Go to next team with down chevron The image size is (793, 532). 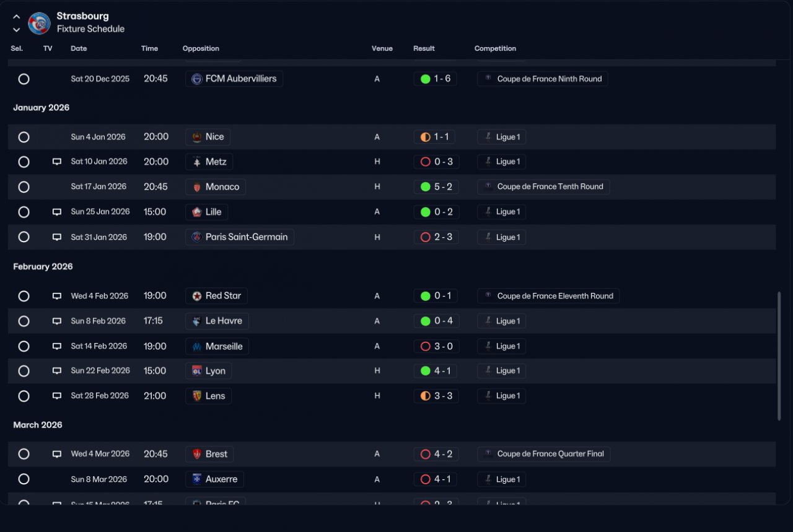click(17, 29)
